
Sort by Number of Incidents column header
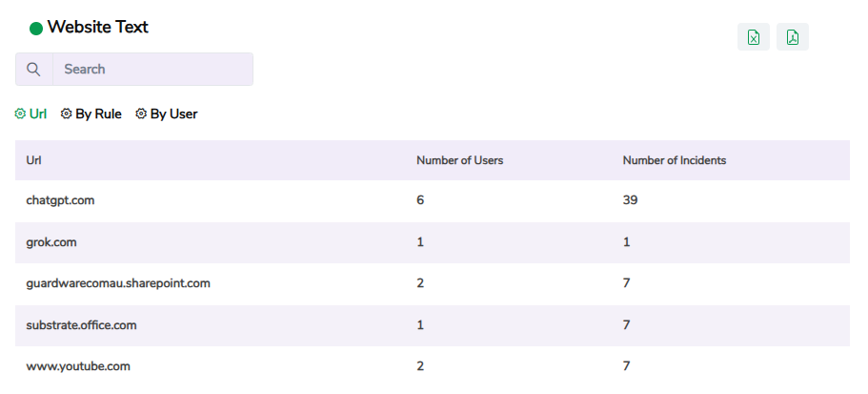coord(674,160)
